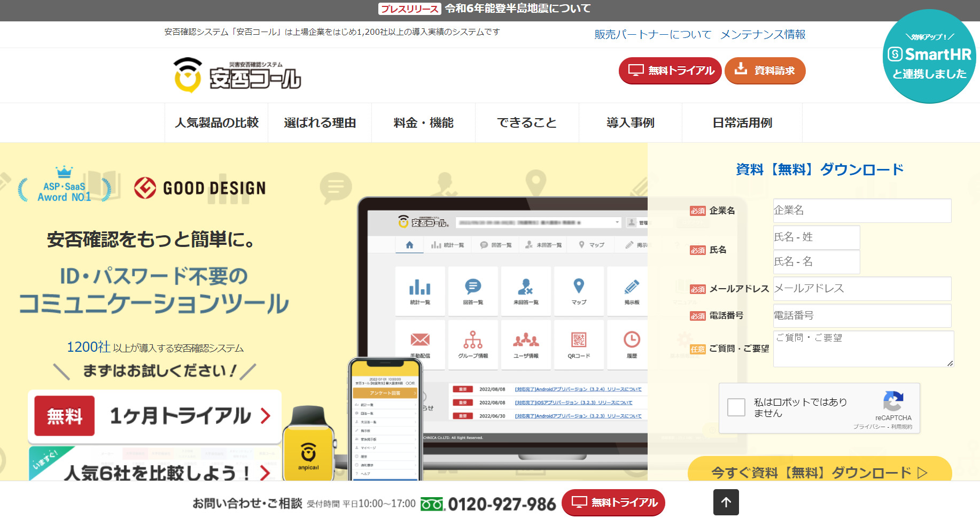Open メンテナンス情報 link
This screenshot has width=980, height=518.
[763, 35]
